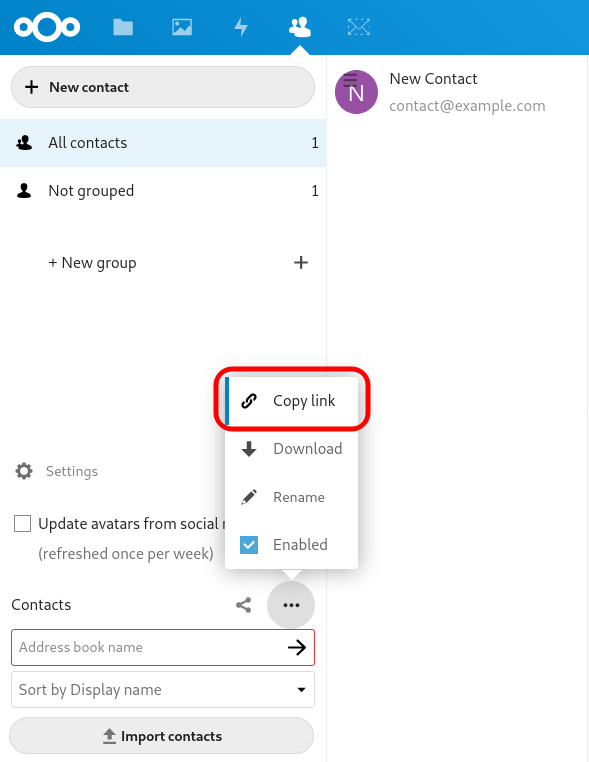Click the plus icon beside New group

click(301, 262)
